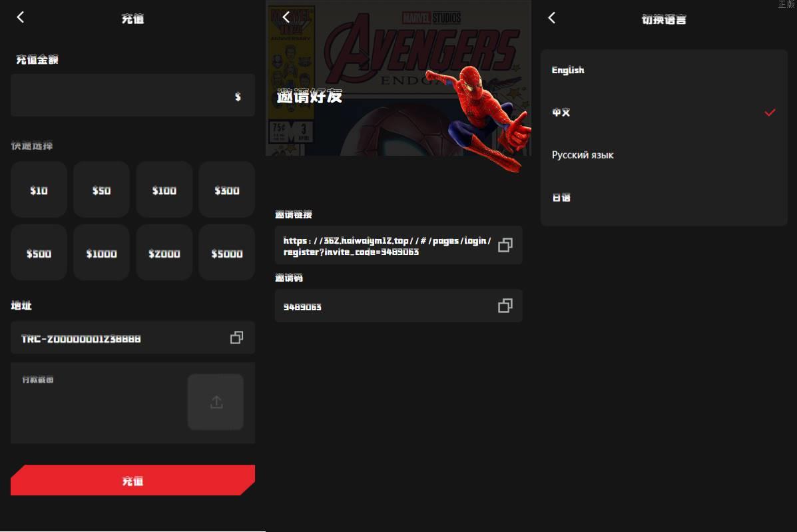The height and width of the screenshot is (532, 797).
Task: Select the $500 amount tile
Action: click(x=39, y=253)
